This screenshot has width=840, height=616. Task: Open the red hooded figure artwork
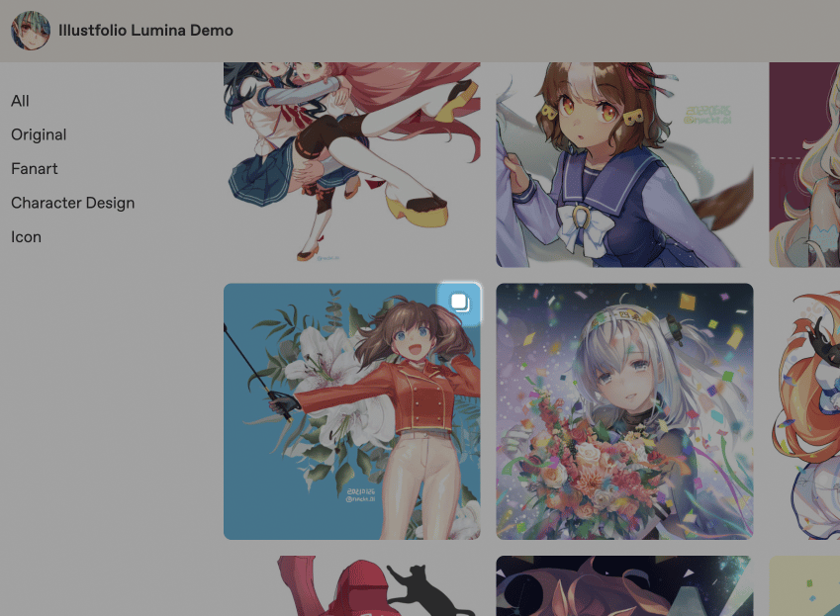coord(352,585)
